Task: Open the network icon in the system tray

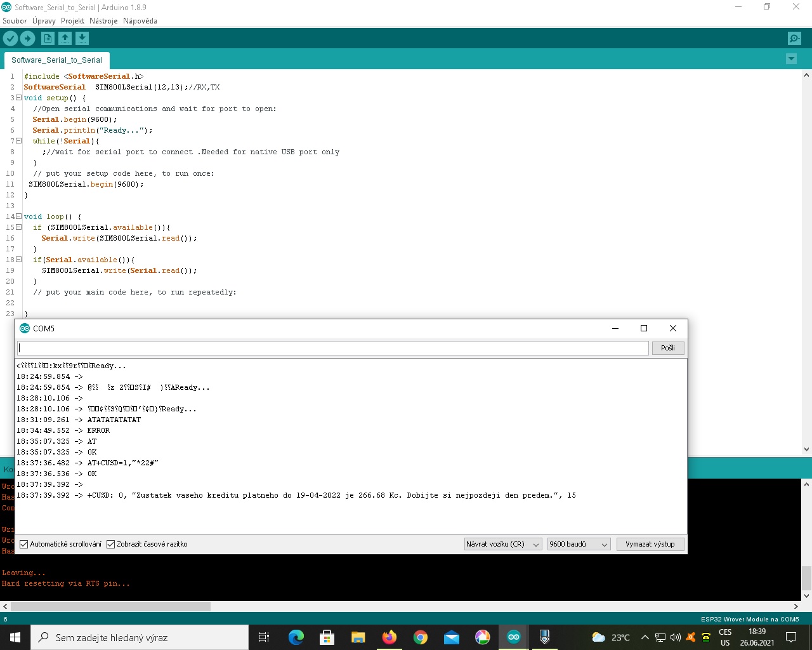Action: [x=660, y=637]
